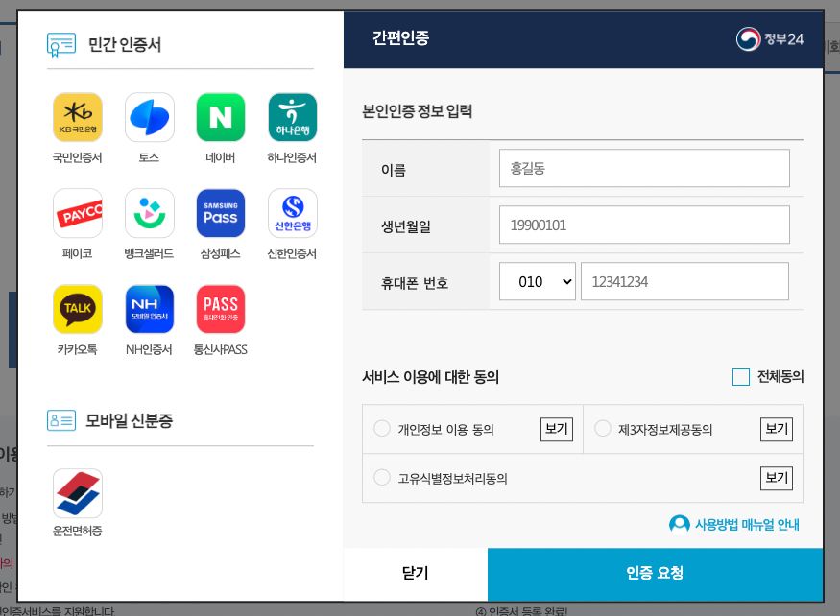Select the 개인정보 이용 동의 radio button

click(x=382, y=429)
